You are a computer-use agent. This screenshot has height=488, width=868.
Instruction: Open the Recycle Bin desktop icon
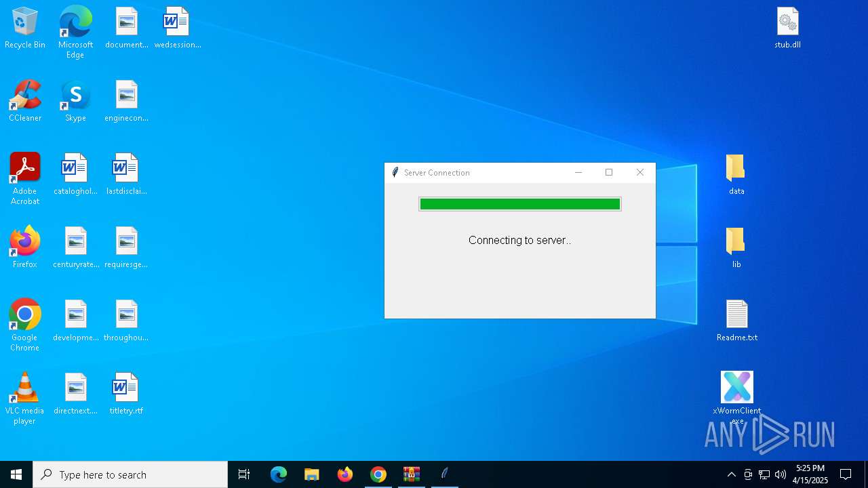pos(25,28)
